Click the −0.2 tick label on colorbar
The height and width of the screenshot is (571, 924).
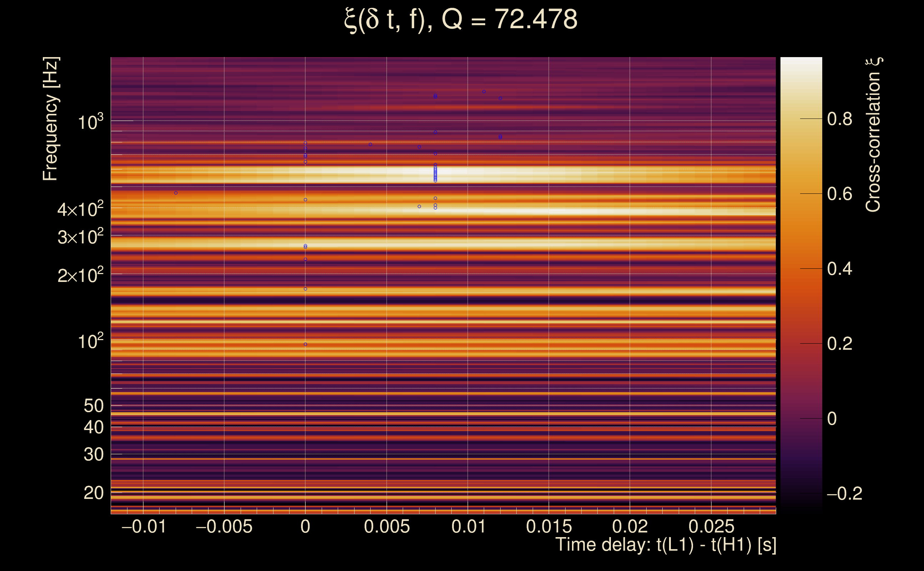pyautogui.click(x=844, y=494)
